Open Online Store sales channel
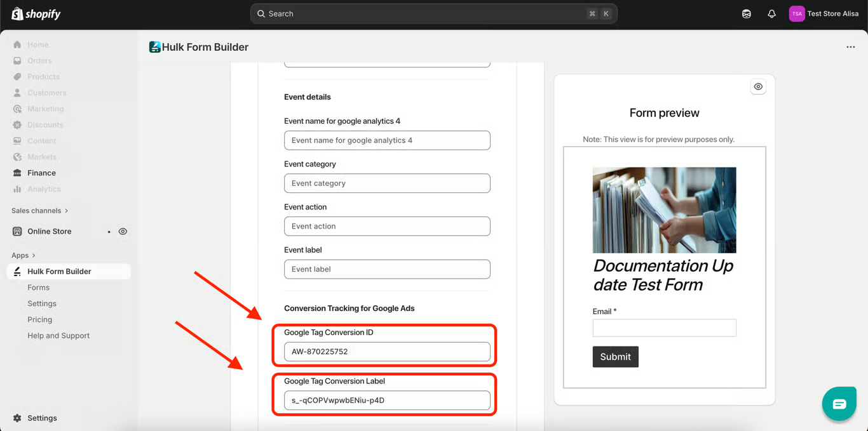The width and height of the screenshot is (868, 431). [x=50, y=231]
